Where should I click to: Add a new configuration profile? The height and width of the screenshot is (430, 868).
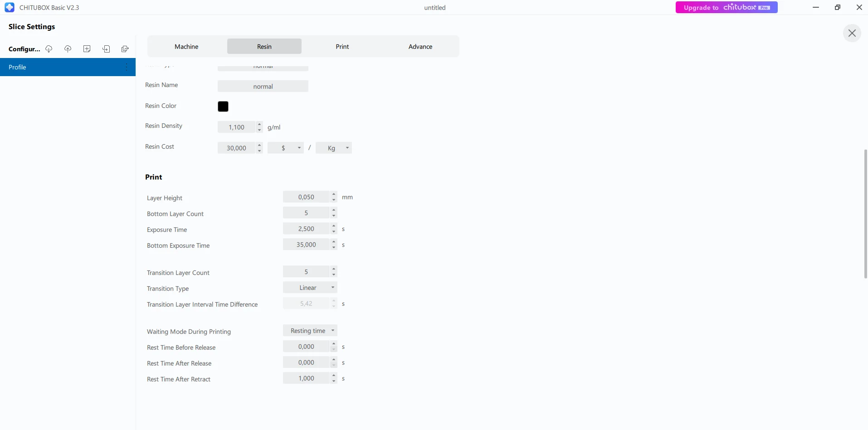coord(87,49)
